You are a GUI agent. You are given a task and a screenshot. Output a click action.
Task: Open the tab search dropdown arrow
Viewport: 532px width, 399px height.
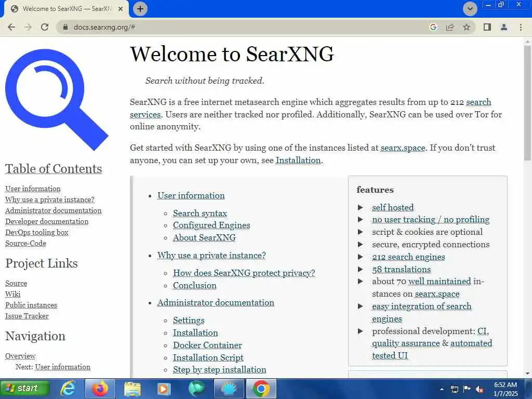(x=470, y=9)
